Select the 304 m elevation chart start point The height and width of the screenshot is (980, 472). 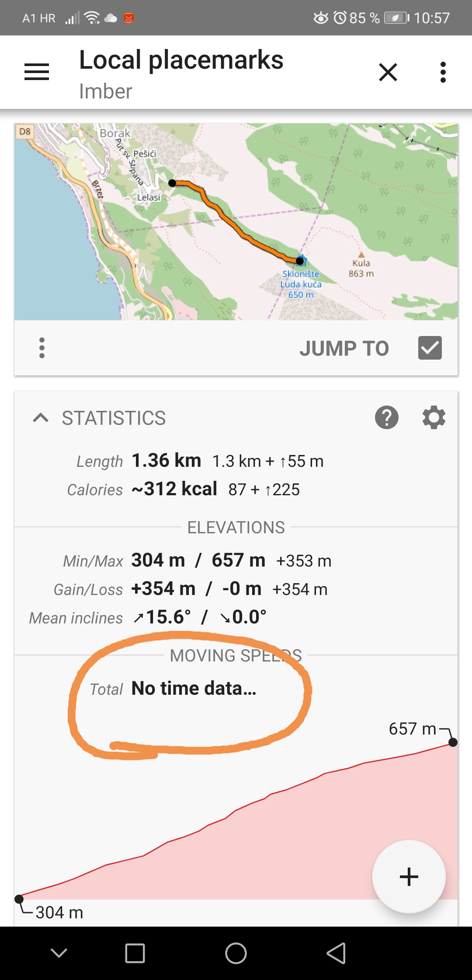click(19, 899)
